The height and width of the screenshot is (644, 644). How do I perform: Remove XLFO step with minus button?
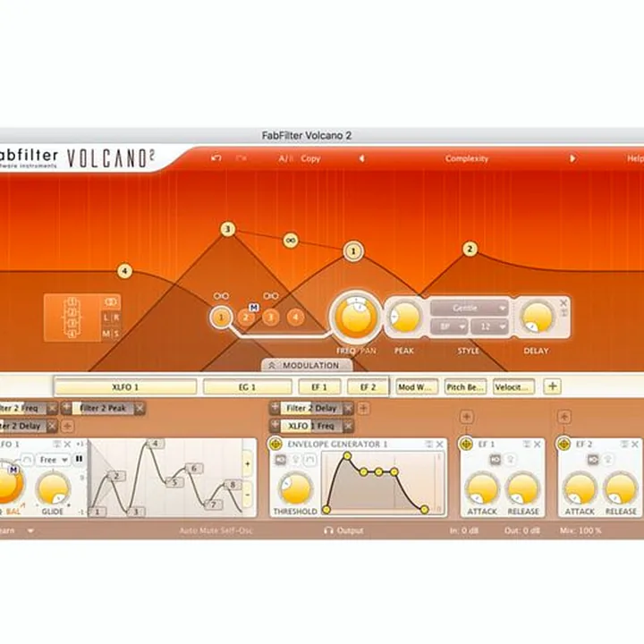pos(248,495)
